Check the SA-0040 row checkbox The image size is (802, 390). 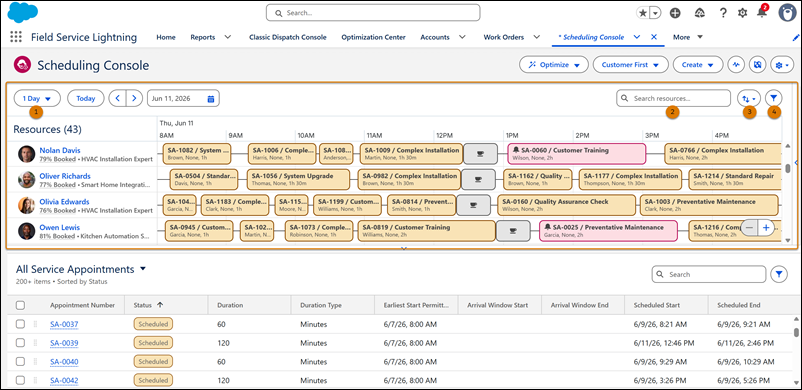click(20, 362)
